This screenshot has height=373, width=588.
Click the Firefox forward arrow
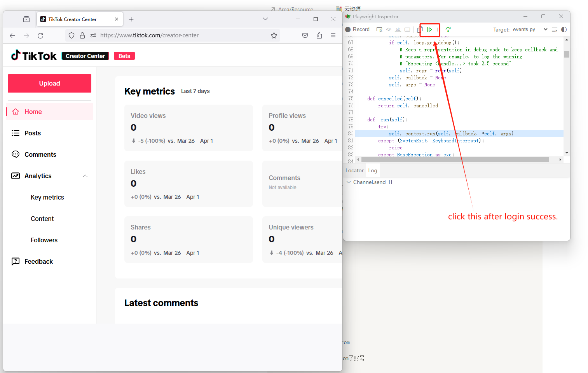[x=26, y=35]
